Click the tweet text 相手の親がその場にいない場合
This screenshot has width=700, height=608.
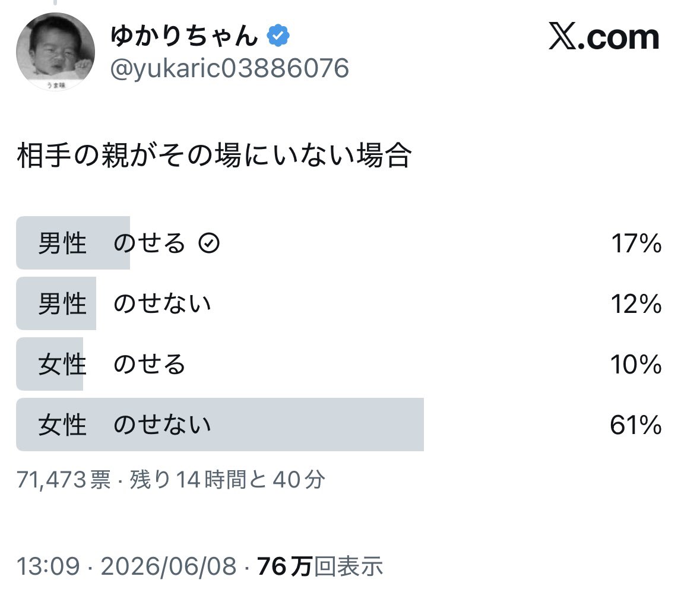click(x=214, y=156)
